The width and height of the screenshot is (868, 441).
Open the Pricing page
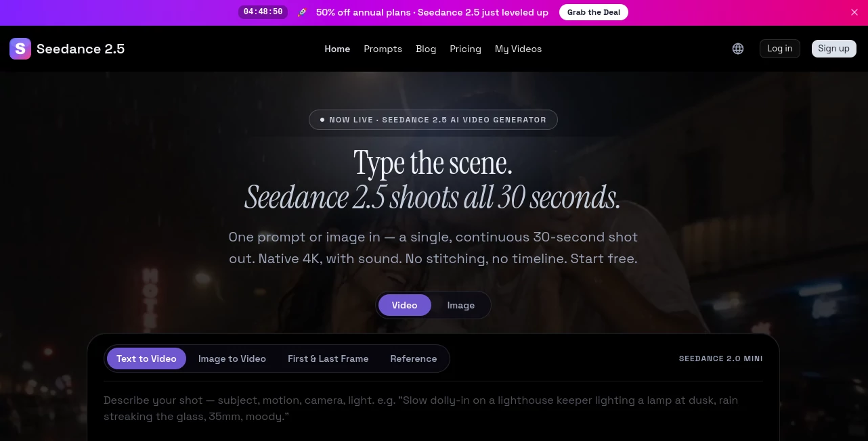465,49
